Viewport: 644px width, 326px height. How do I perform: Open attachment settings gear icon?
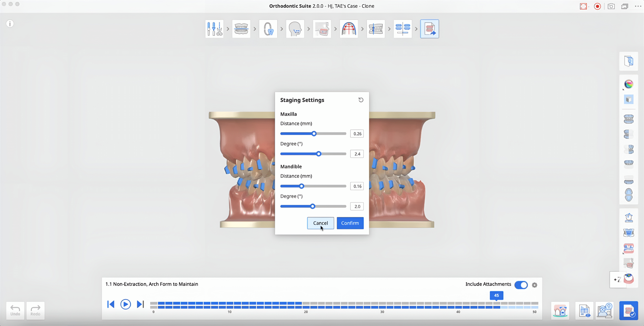(x=535, y=285)
